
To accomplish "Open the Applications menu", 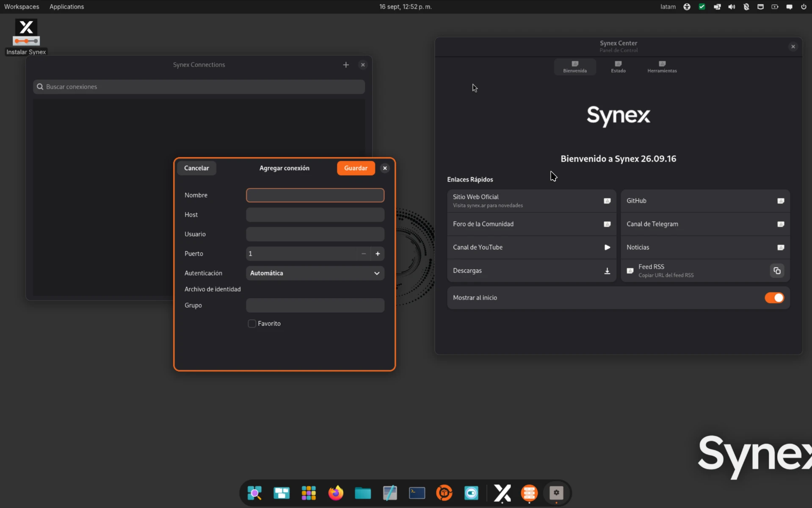I will click(x=66, y=7).
